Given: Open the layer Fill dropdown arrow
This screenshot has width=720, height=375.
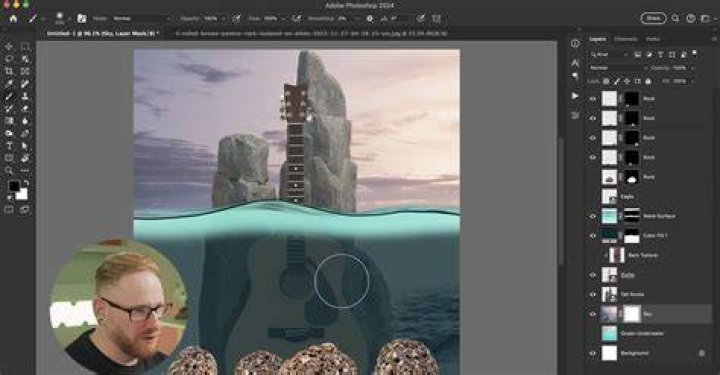Looking at the screenshot, I should point(693,81).
